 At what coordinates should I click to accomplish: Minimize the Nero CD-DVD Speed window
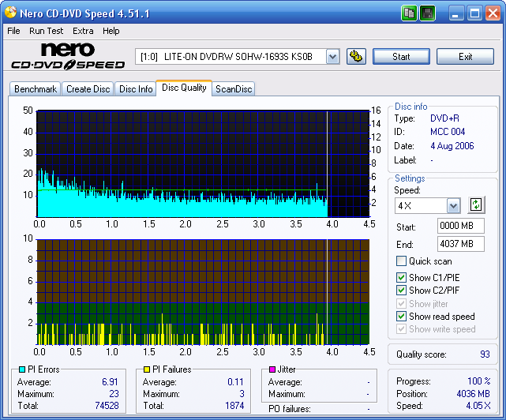click(455, 13)
